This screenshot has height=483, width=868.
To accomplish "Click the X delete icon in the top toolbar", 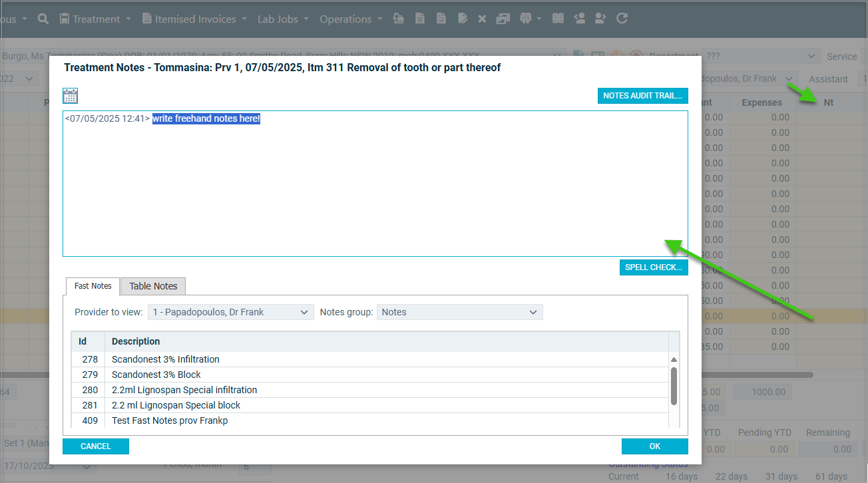I will click(x=482, y=19).
